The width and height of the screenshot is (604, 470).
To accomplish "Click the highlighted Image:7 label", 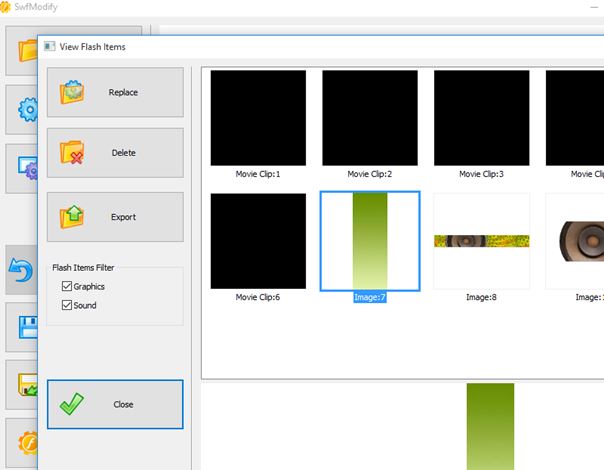I will (370, 297).
